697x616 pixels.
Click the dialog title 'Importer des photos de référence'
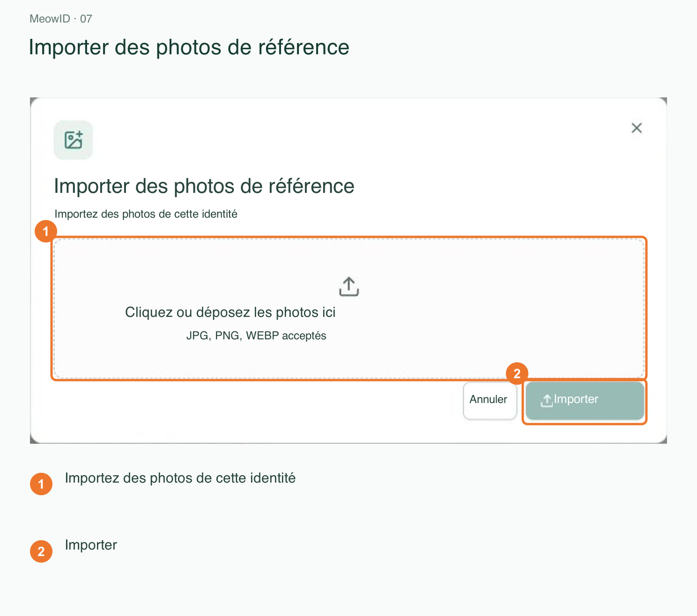(204, 186)
